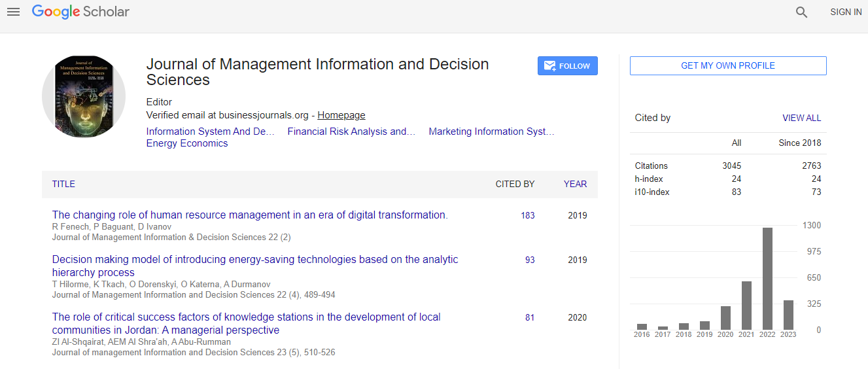This screenshot has height=369, width=868.
Task: Open the hamburger menu icon
Action: pyautogui.click(x=13, y=12)
